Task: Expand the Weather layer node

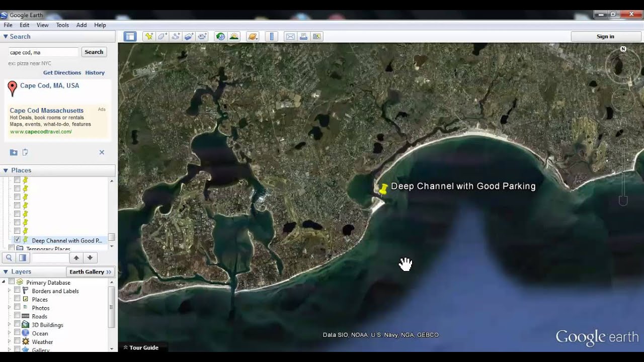Action: pos(9,342)
